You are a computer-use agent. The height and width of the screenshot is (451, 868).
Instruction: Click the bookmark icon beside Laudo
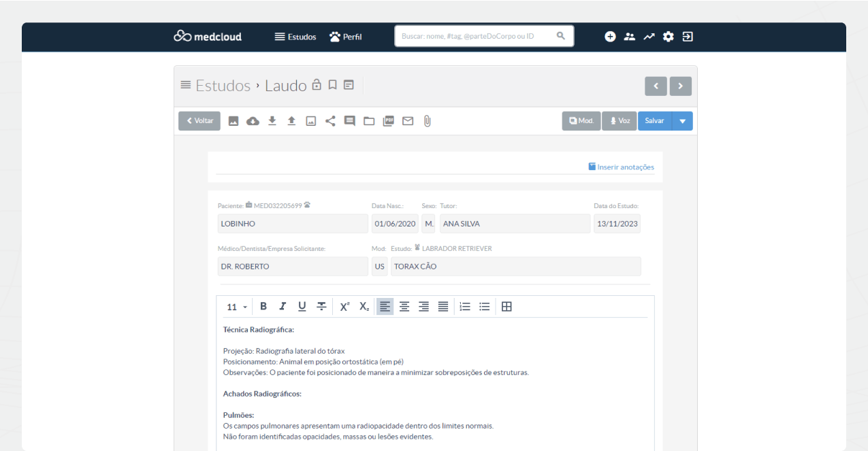[x=332, y=85]
